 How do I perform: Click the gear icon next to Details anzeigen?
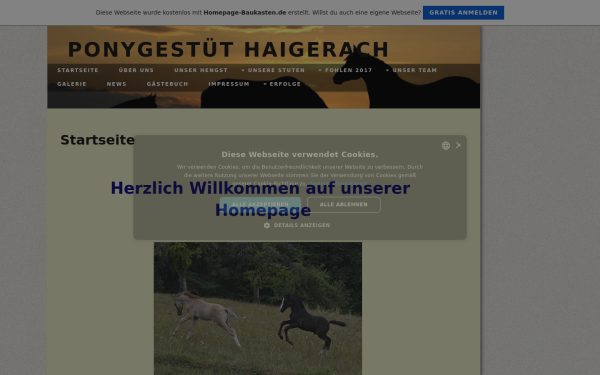pos(267,225)
